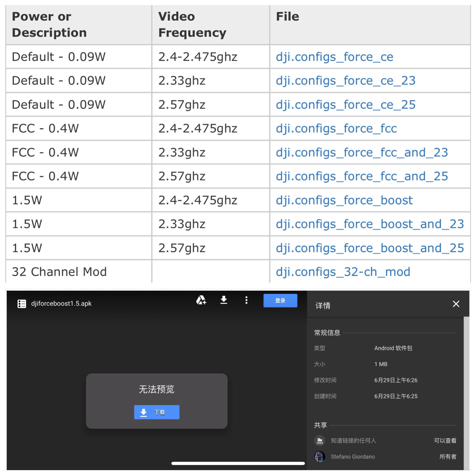Screen dimensions: 476x476
Task: Click Stefano Giordano's avatar
Action: pos(320,456)
